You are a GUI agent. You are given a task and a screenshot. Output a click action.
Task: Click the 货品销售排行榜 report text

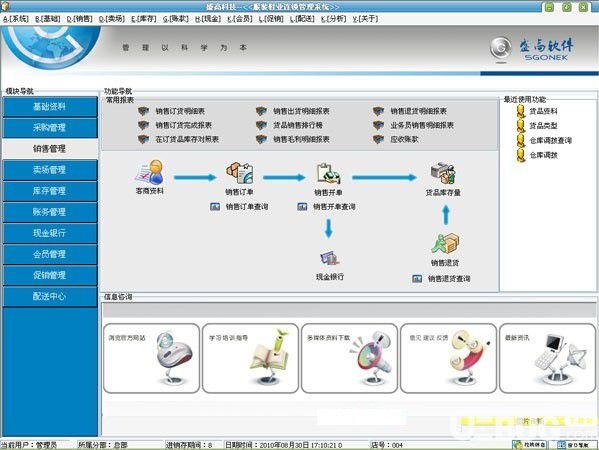298,125
